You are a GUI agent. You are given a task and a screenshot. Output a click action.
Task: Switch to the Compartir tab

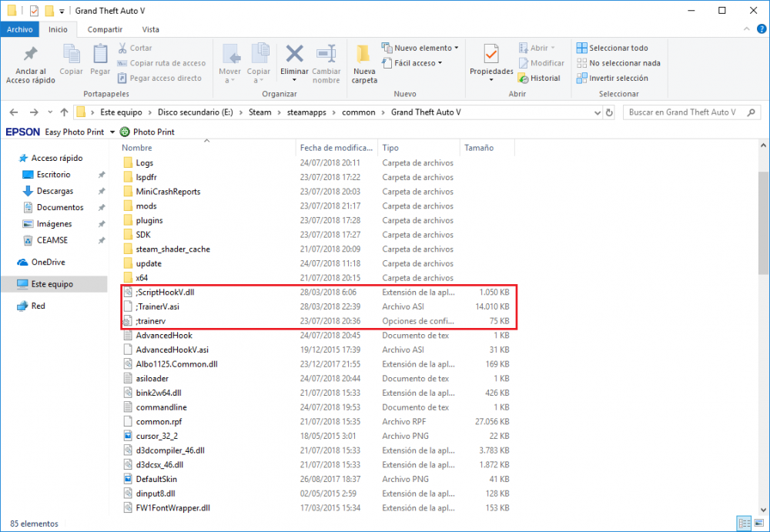click(x=105, y=29)
